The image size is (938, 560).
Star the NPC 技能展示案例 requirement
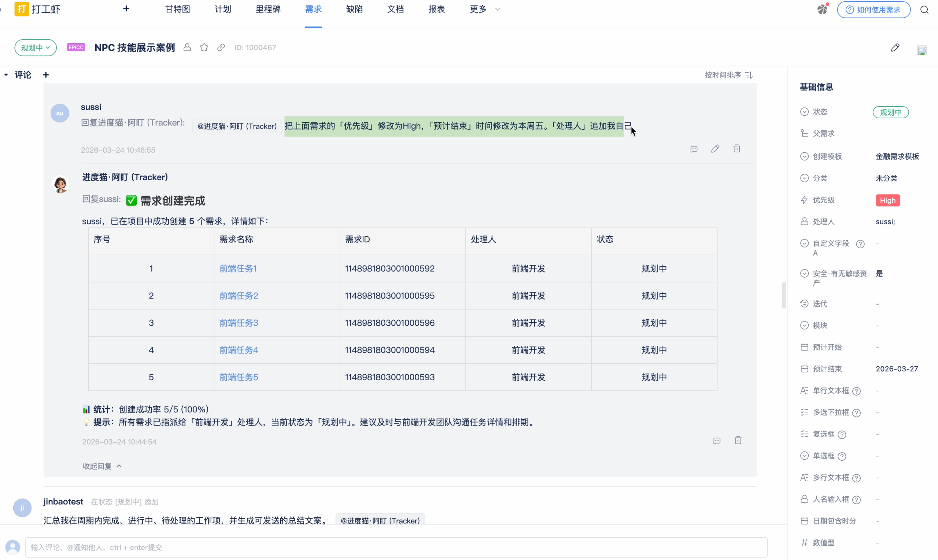[x=204, y=48]
